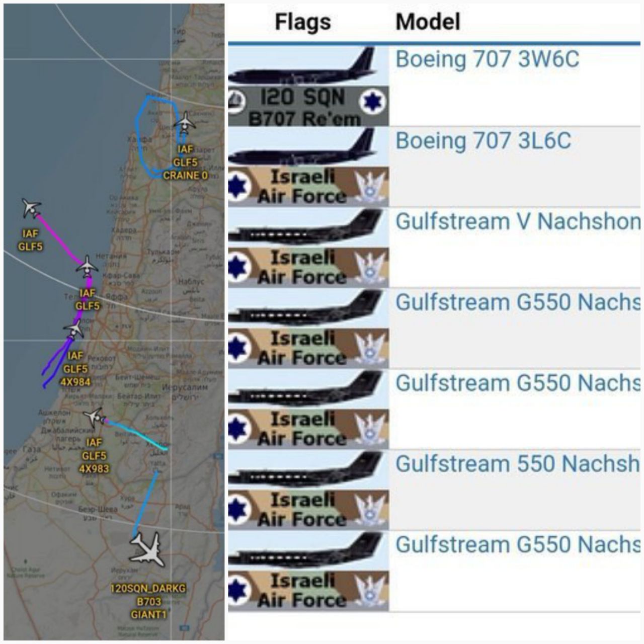Select the 4X984 Gulfstream aircraft icon

74,330
